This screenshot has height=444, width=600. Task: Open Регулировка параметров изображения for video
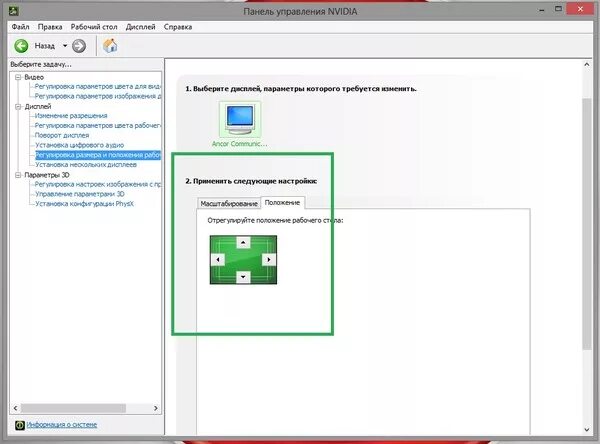coord(98,96)
